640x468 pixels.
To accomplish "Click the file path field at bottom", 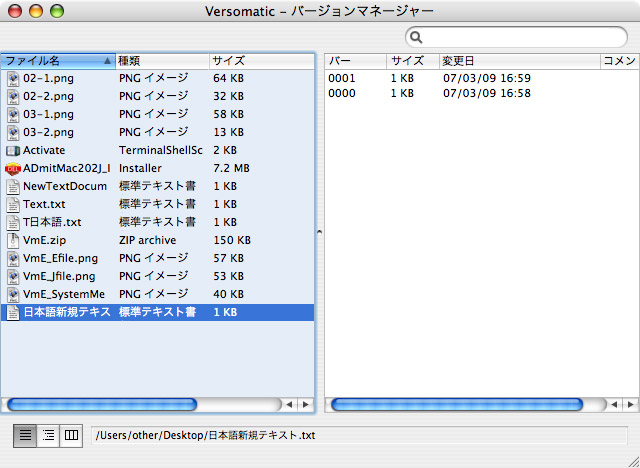I will coord(359,435).
